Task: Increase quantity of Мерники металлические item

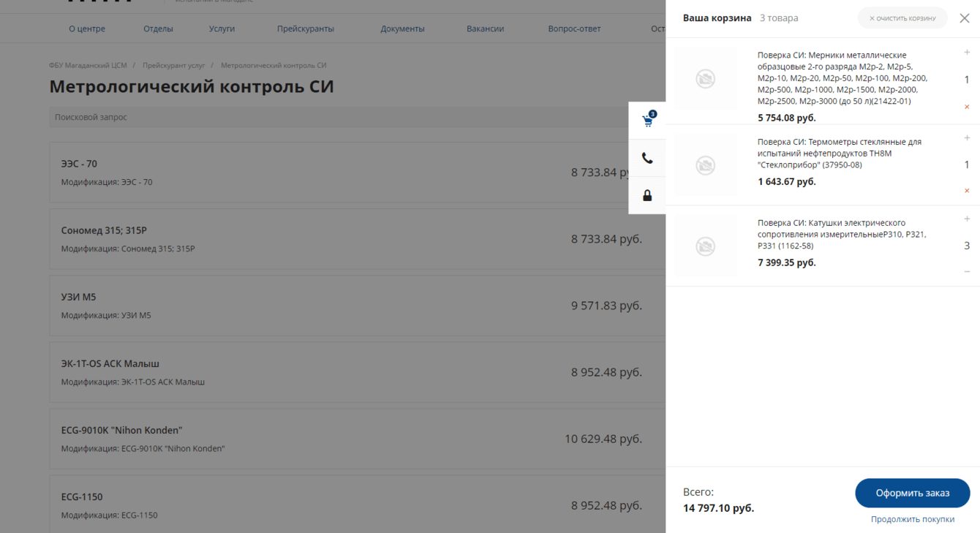Action: (967, 53)
